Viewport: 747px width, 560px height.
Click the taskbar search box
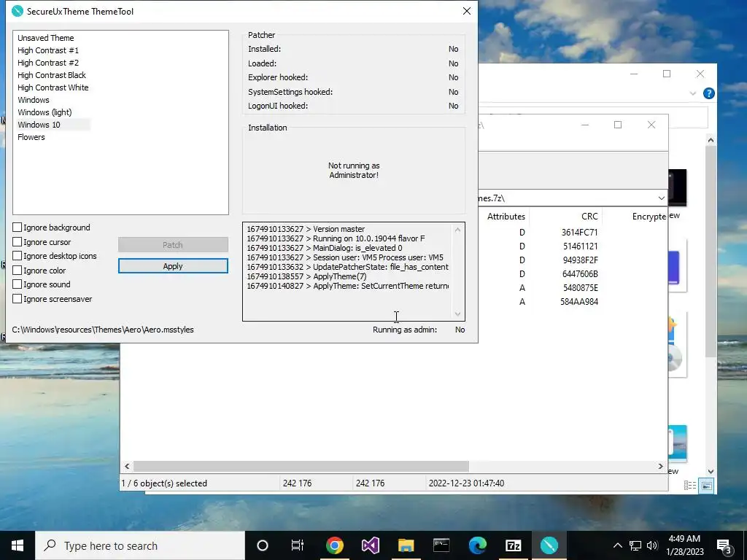(140, 545)
